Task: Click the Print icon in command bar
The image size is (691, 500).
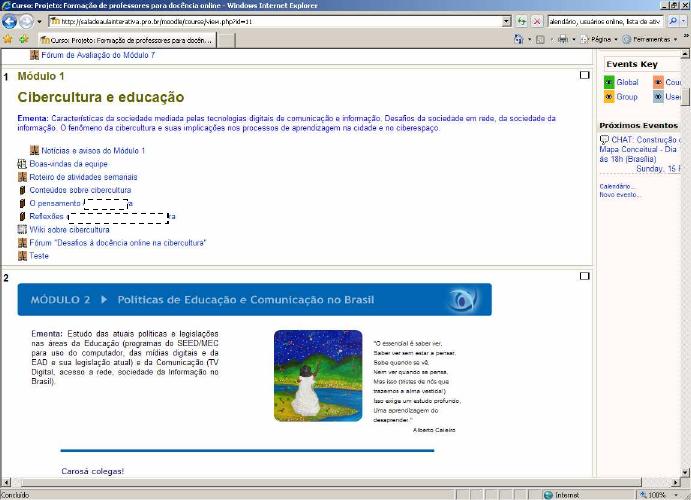Action: (x=563, y=40)
